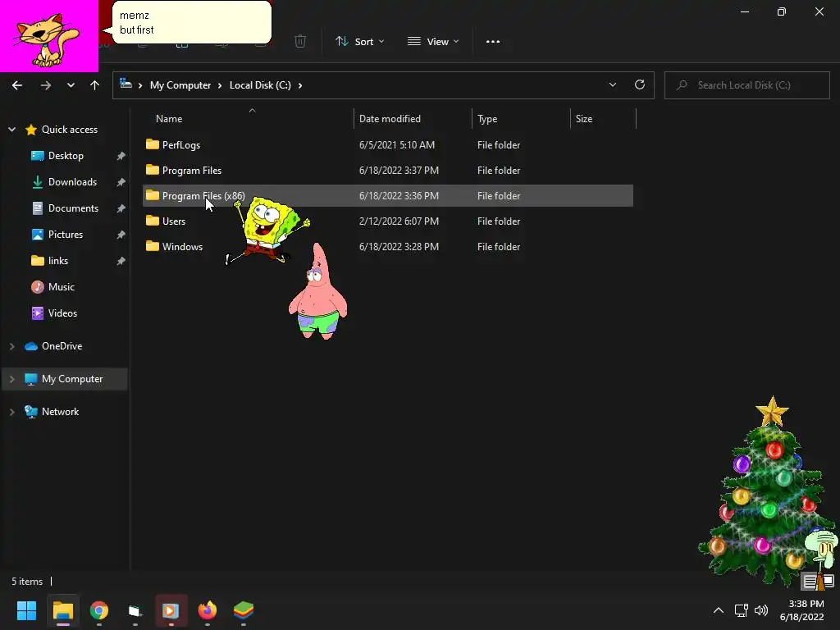
Task: Switch to details view layout icon
Action: [x=810, y=581]
